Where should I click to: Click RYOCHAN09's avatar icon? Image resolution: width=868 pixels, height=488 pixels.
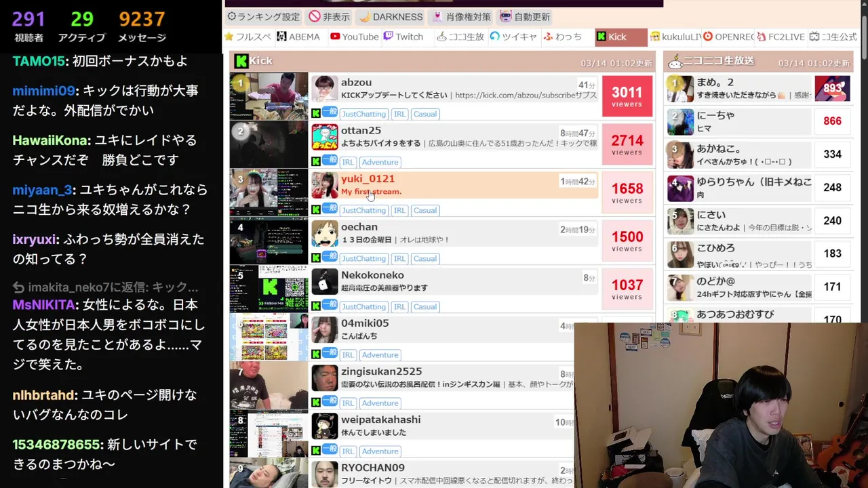tap(324, 474)
